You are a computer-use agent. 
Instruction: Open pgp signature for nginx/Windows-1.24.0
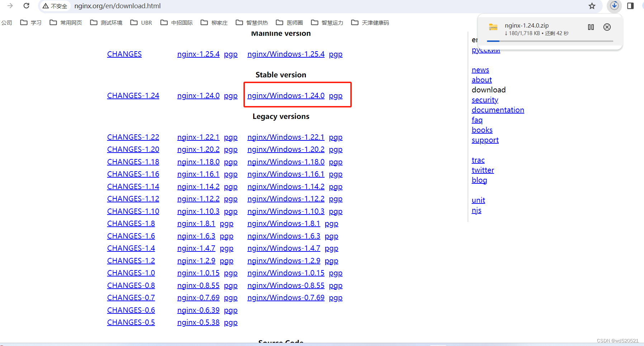point(336,96)
